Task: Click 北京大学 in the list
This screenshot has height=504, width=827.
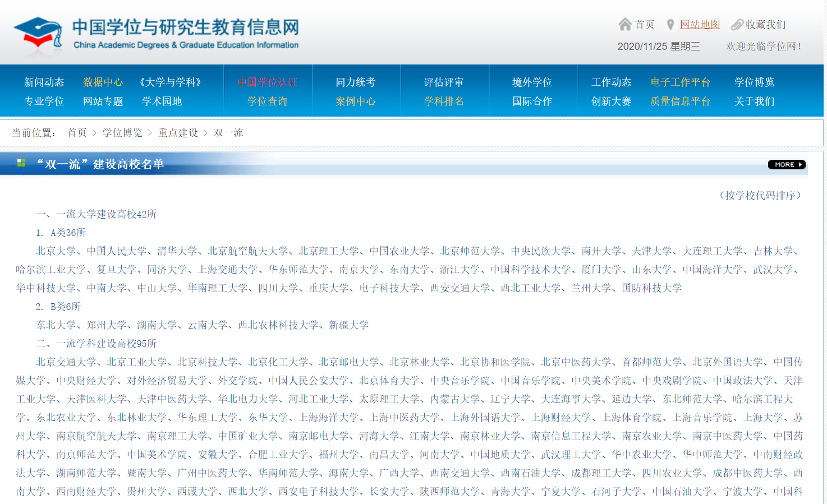Action: 56,251
